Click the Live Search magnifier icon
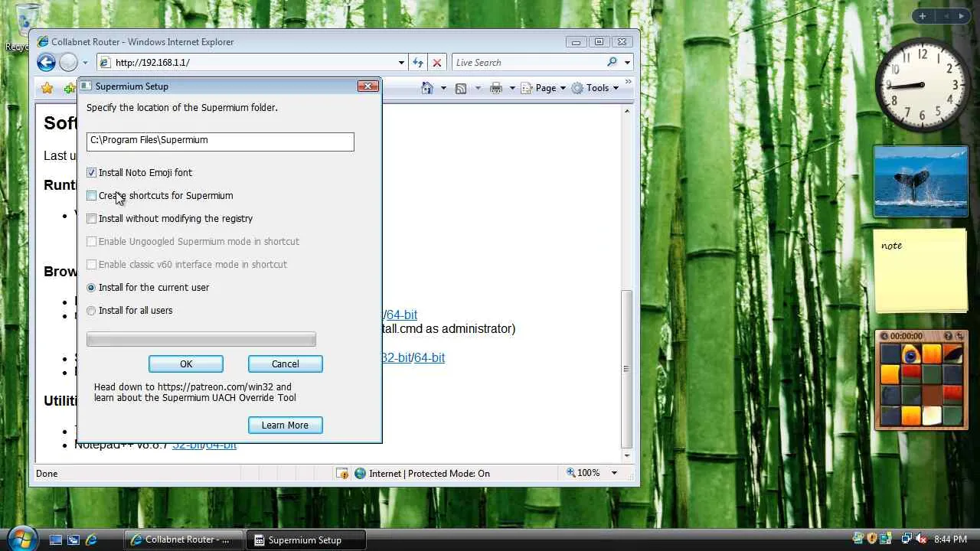 (612, 63)
